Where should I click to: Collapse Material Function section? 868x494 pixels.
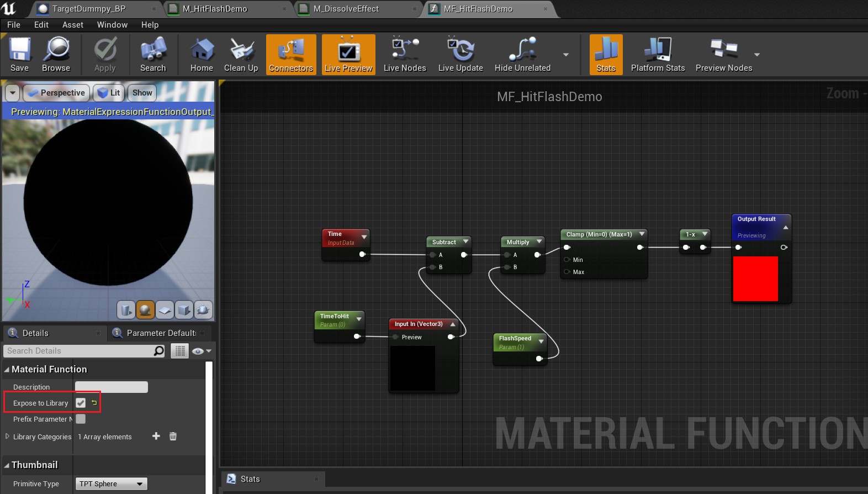[x=7, y=369]
